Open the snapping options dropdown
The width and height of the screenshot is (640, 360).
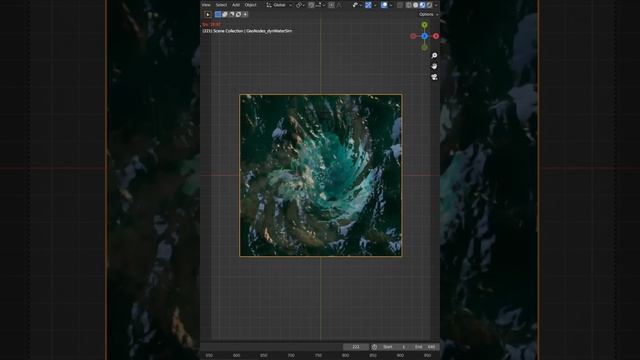pos(320,5)
